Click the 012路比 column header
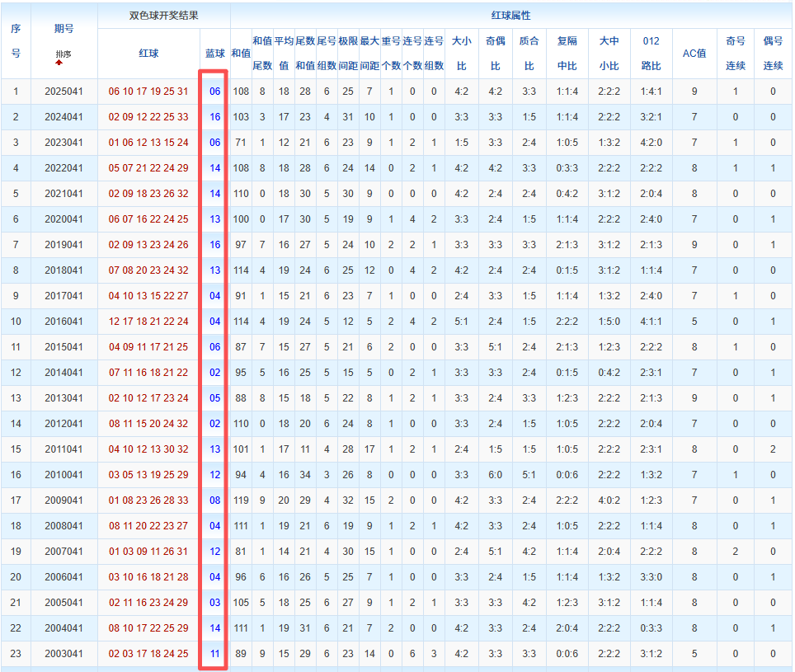Screen dimensions: 795x672 pos(651,54)
